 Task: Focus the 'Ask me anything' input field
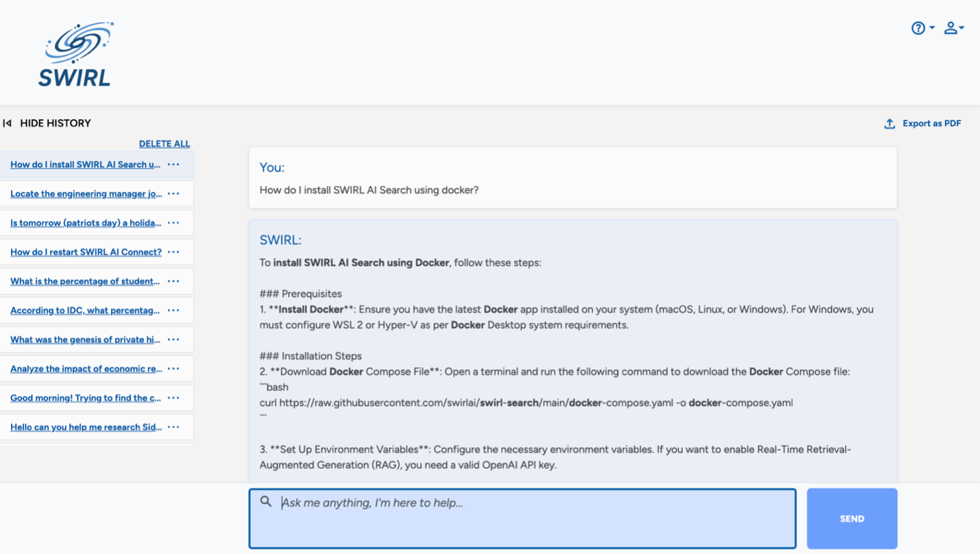click(522, 518)
